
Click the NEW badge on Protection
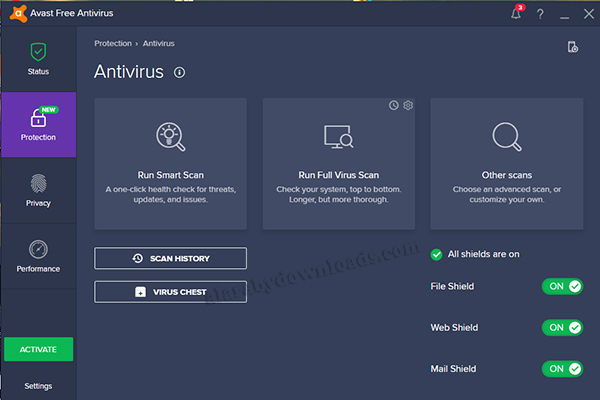click(x=49, y=110)
